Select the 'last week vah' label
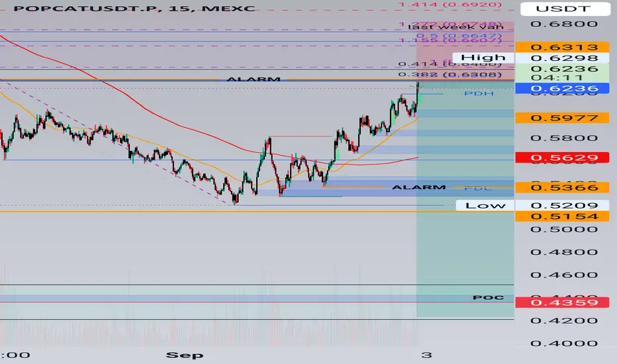This screenshot has width=617, height=364. tap(455, 26)
